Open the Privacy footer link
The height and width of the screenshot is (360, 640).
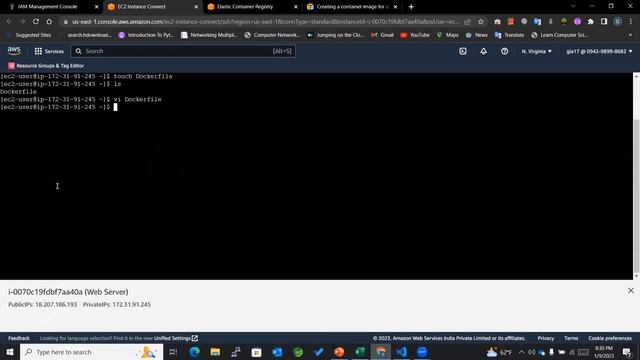[546, 338]
